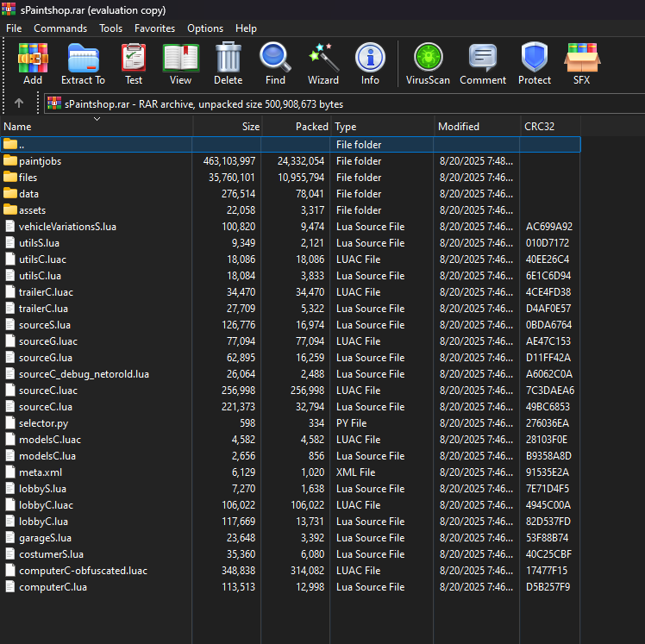Screen dimensions: 645x644
Task: Click sort direction arrow above Name column
Action: pos(97,119)
